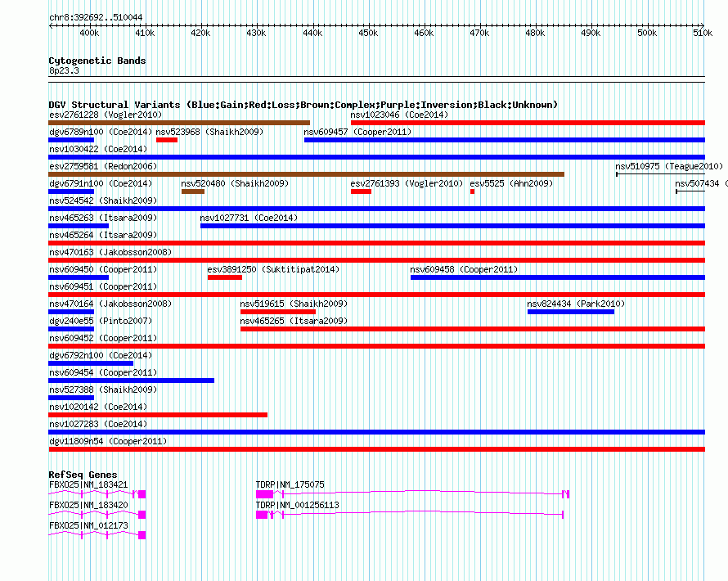The width and height of the screenshot is (728, 581).
Task: Click the 480k position on ruler
Action: [535, 33]
